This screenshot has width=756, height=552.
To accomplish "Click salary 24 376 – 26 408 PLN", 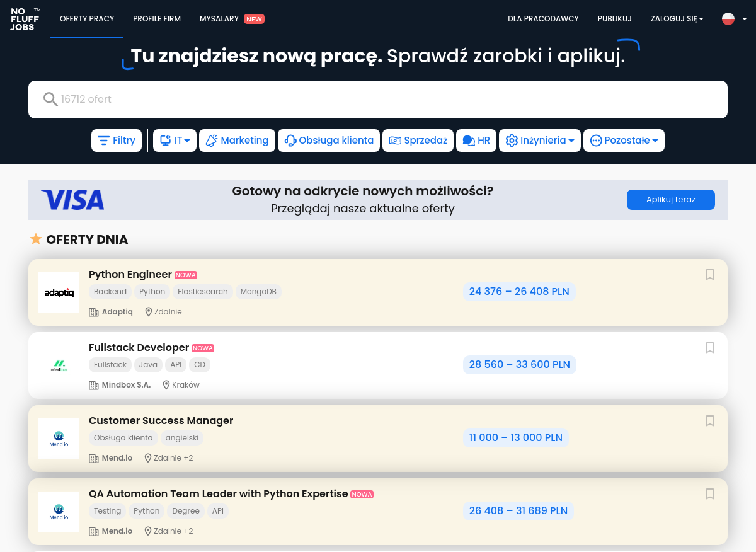I will pyautogui.click(x=519, y=292).
